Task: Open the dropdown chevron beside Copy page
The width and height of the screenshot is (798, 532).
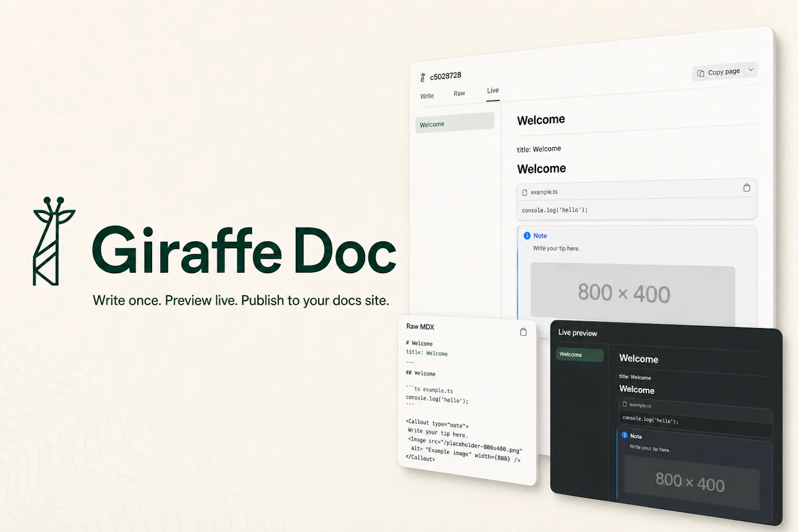Action: tap(751, 70)
